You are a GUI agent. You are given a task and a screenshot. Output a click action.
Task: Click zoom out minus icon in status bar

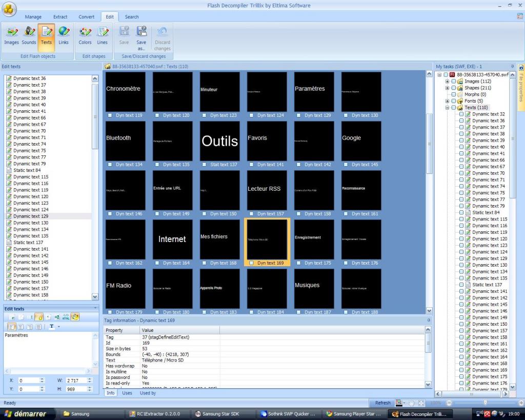449,403
